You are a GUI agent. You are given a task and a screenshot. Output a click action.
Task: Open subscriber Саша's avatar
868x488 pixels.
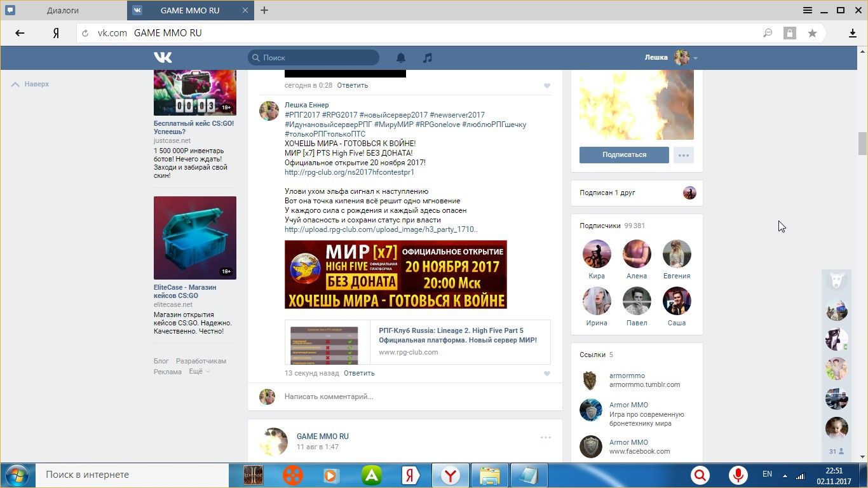677,301
